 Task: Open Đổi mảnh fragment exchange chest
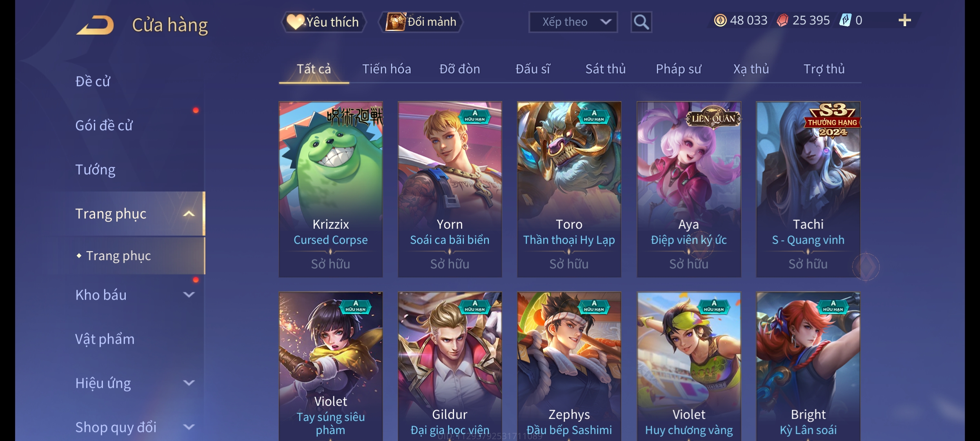click(421, 22)
